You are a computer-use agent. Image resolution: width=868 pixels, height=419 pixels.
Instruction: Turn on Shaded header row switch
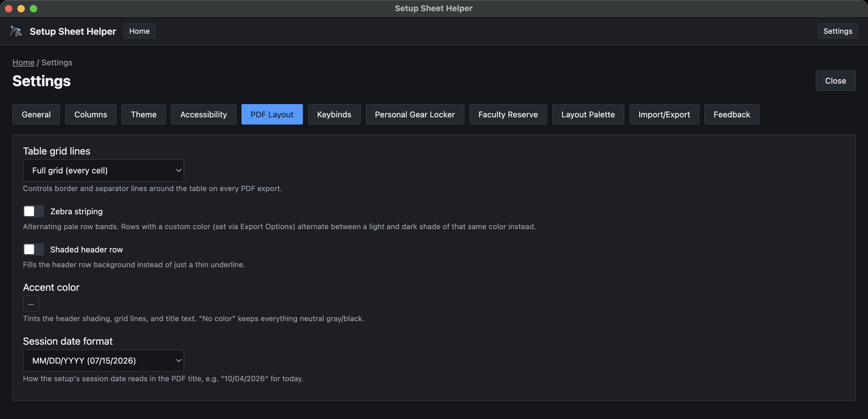click(34, 249)
